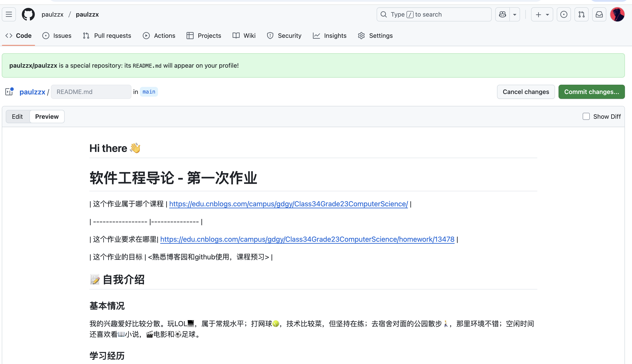
Task: Open GitHub Copilot chat icon
Action: point(503,14)
